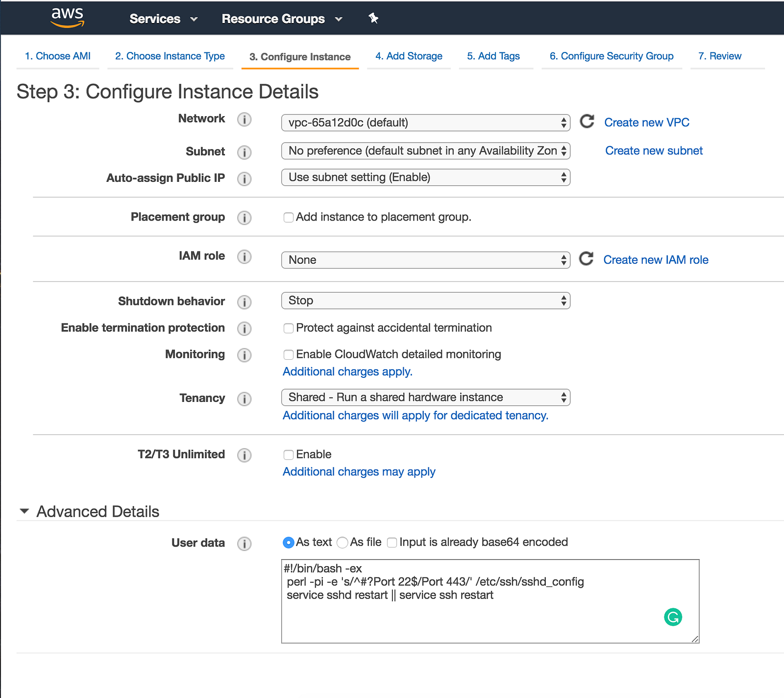Open the Tenancy dropdown

(x=425, y=398)
